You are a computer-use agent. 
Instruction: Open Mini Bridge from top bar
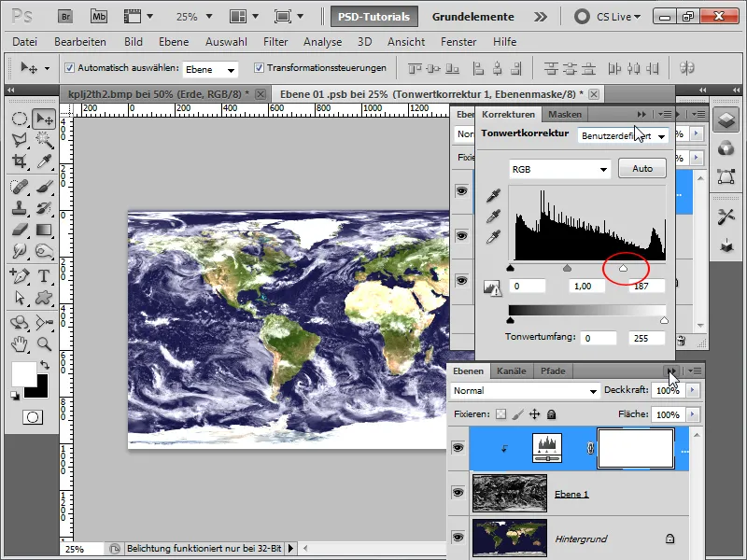point(99,17)
